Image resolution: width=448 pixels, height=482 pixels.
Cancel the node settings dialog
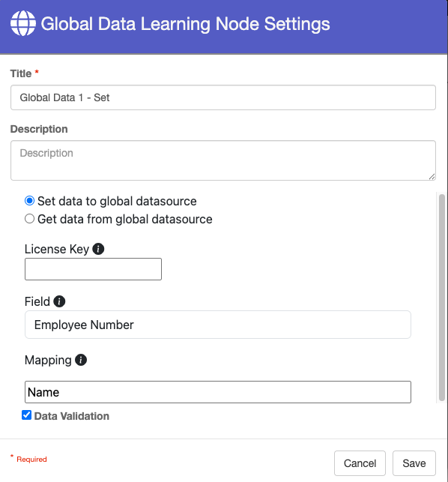pyautogui.click(x=360, y=463)
